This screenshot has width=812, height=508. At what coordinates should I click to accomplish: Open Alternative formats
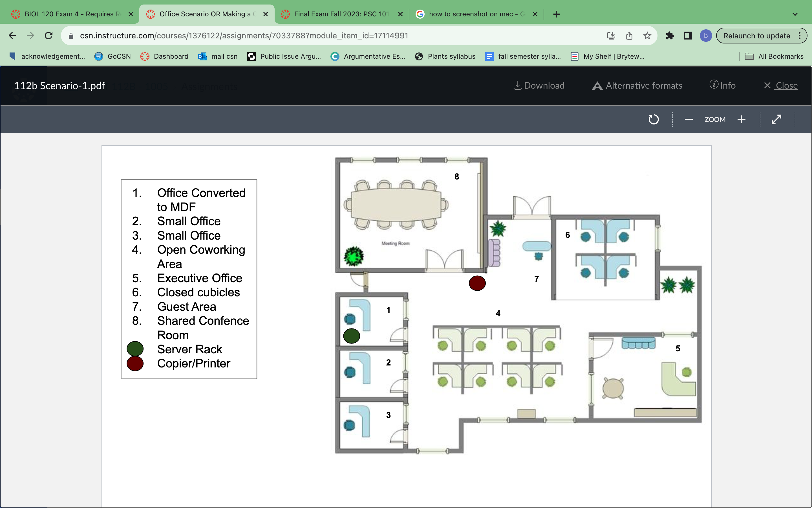[637, 85]
